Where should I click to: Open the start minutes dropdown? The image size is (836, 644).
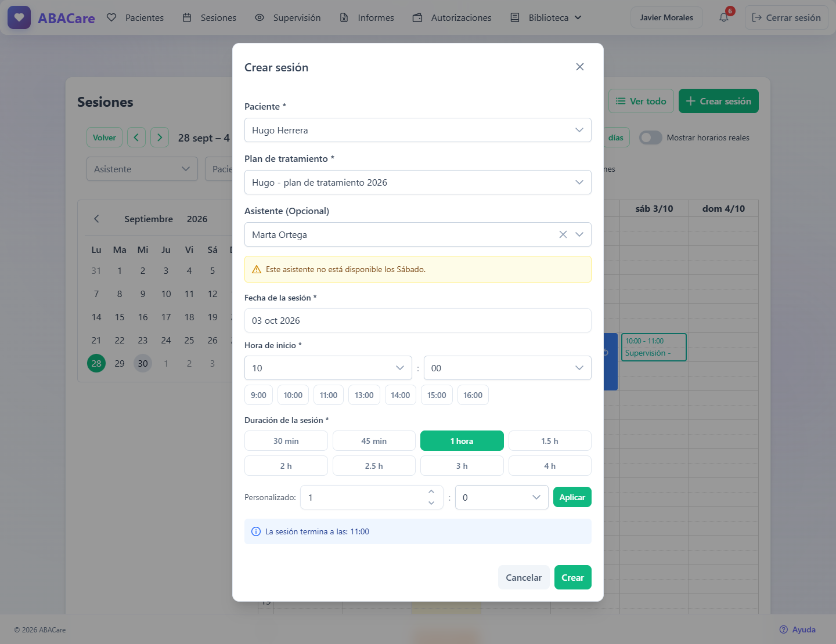[x=507, y=368]
